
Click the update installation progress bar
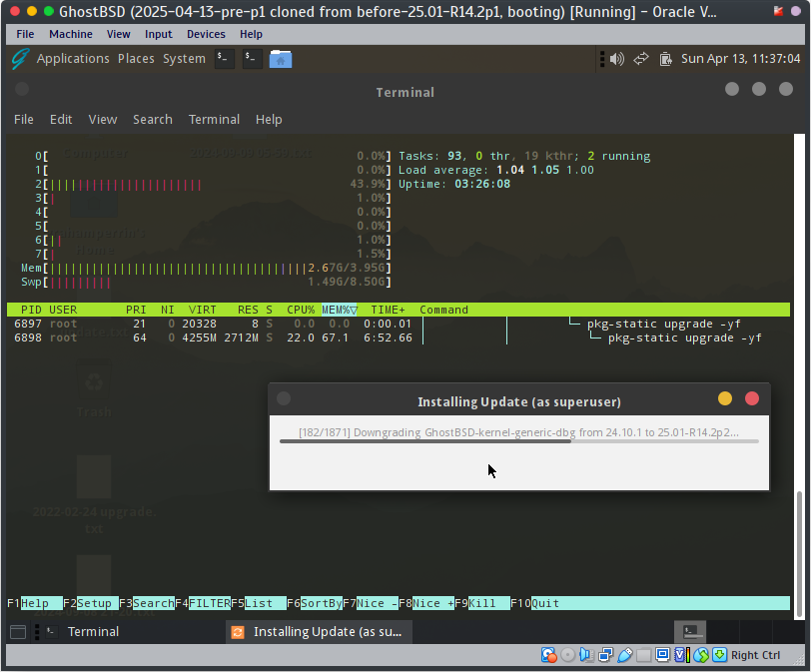tap(518, 441)
